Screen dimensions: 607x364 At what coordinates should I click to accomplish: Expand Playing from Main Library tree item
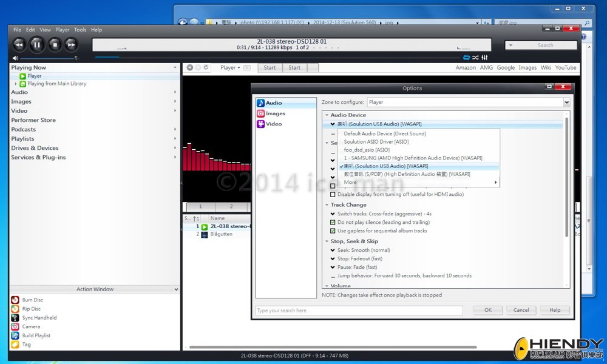click(x=16, y=84)
